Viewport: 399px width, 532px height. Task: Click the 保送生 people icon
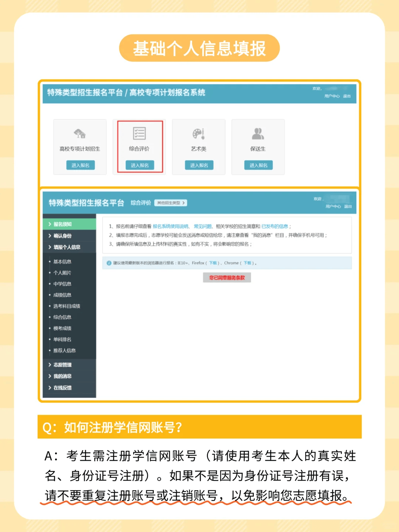[258, 133]
